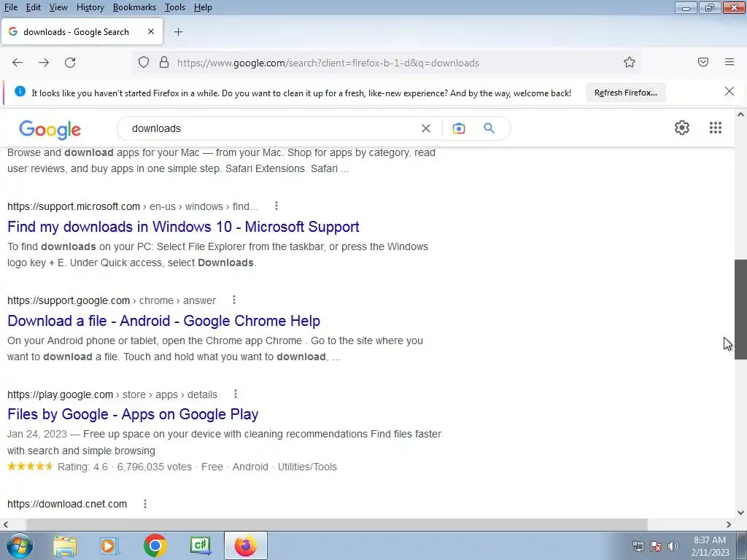The height and width of the screenshot is (560, 747).
Task: Bookmark this page with the star
Action: (x=630, y=63)
